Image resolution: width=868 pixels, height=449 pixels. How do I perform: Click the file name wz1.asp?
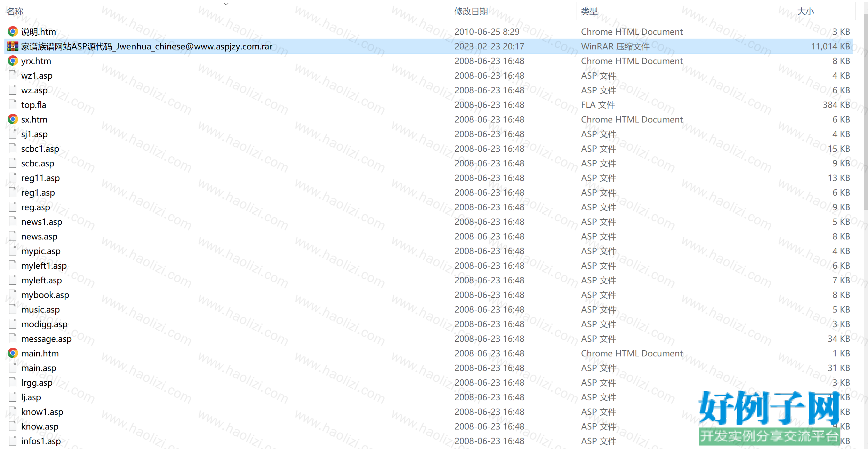click(37, 76)
